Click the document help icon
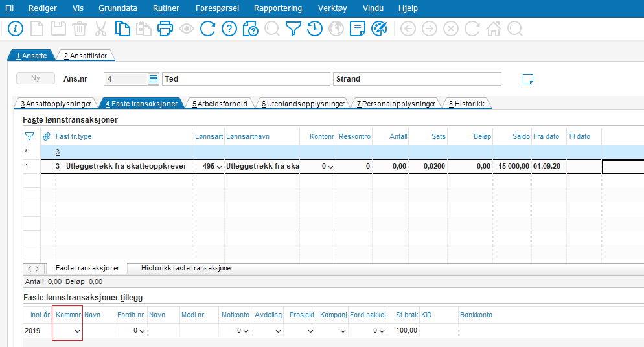Image resolution: width=644 pixels, height=347 pixels. (251, 29)
